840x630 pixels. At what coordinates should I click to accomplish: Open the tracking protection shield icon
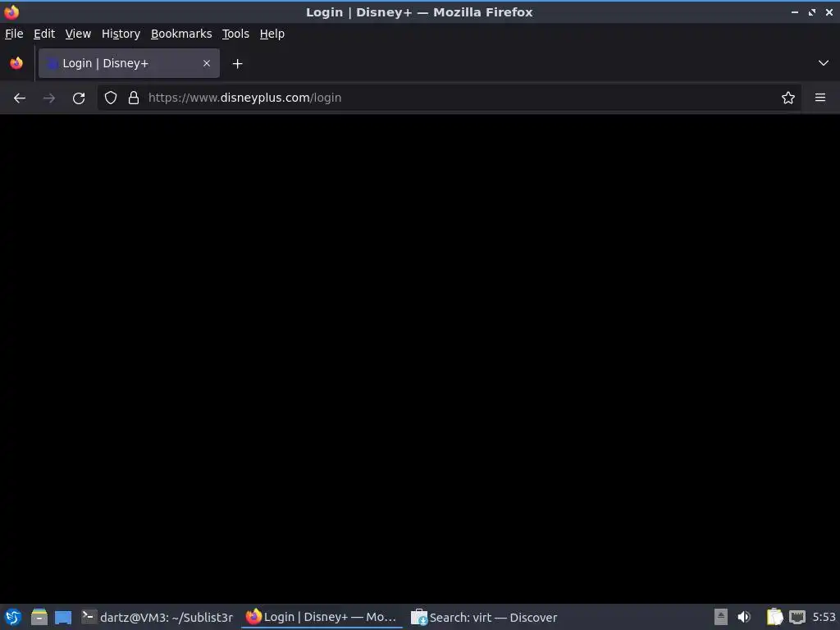(x=111, y=98)
